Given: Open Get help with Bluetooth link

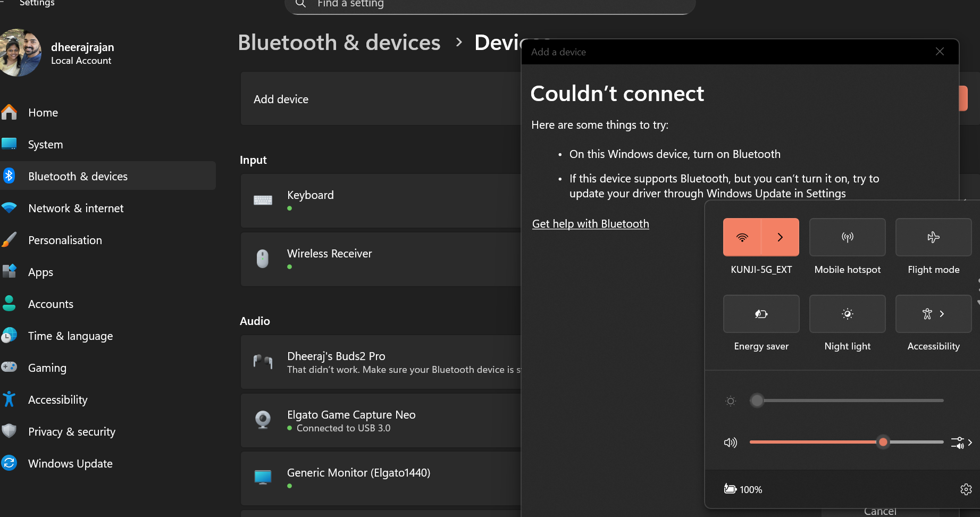Looking at the screenshot, I should [590, 224].
